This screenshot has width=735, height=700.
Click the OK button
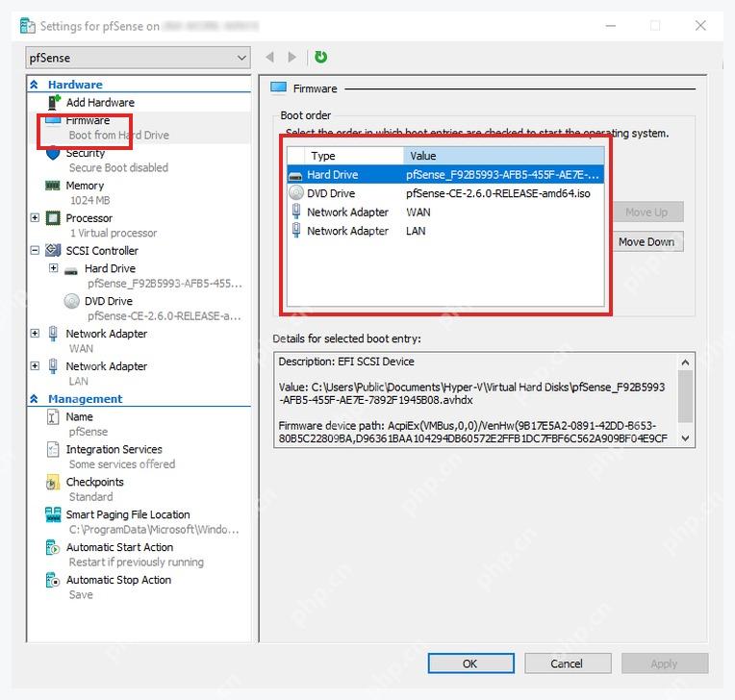pos(470,663)
